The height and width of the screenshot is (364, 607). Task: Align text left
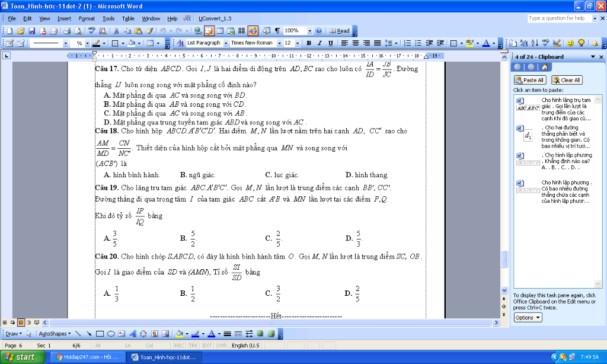[x=344, y=43]
